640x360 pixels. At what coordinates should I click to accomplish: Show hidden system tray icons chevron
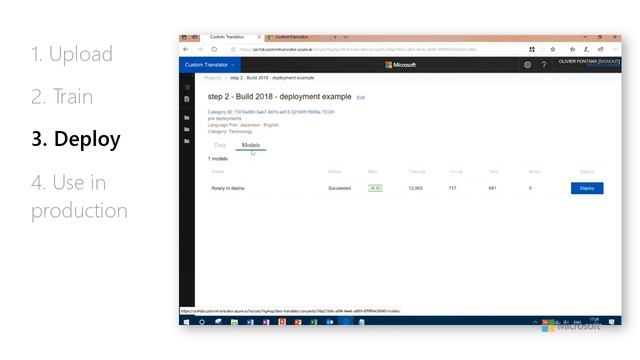coord(535,322)
